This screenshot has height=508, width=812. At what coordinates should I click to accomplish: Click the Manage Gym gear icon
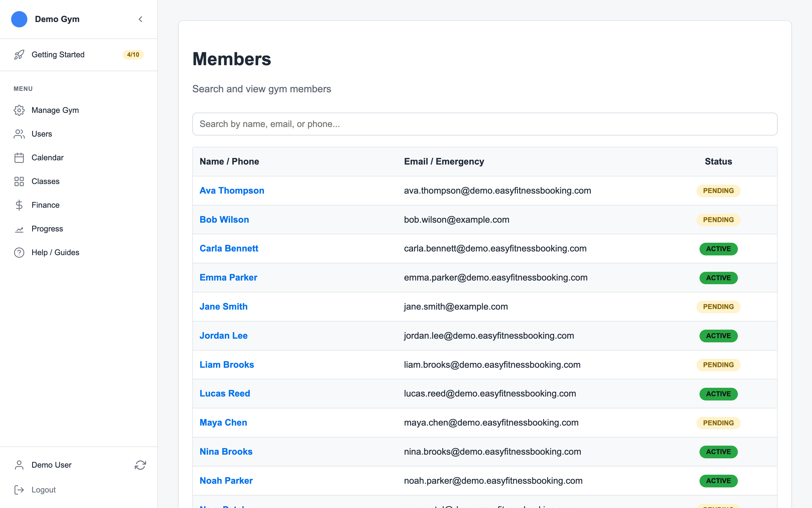19,110
